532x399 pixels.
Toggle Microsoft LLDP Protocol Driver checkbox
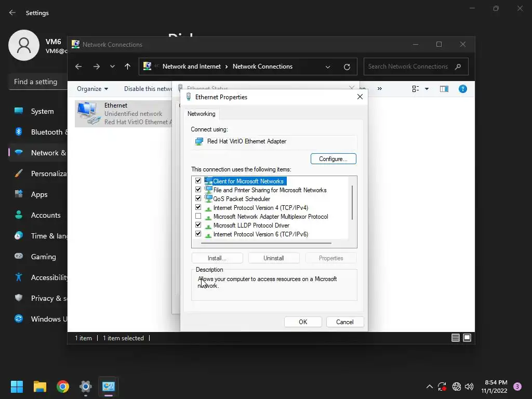tap(198, 225)
